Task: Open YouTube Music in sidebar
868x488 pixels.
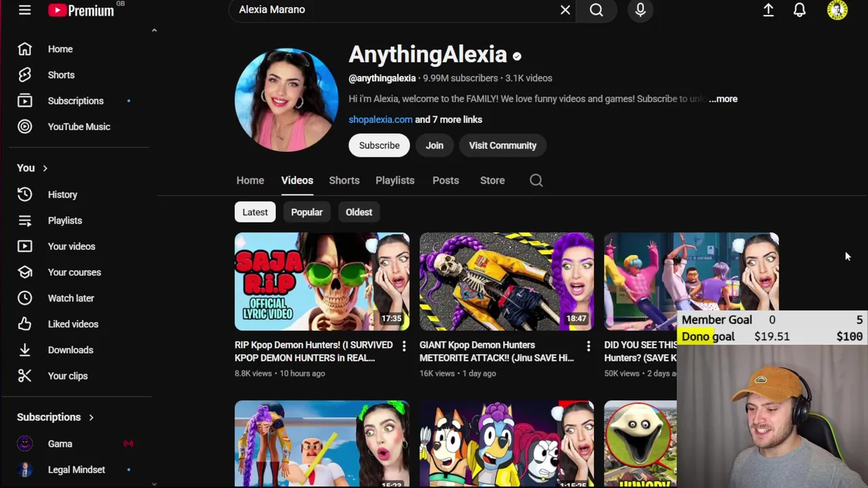Action: [79, 127]
